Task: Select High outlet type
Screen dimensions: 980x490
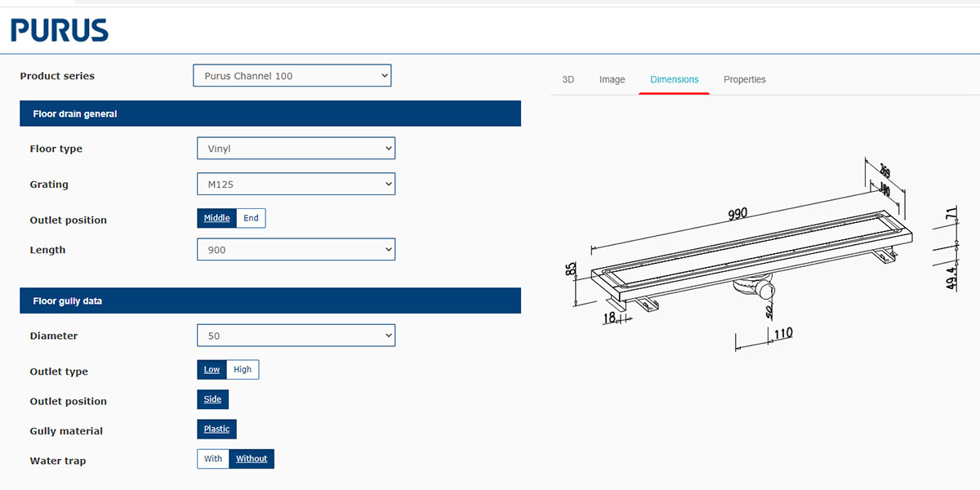Action: (x=243, y=370)
